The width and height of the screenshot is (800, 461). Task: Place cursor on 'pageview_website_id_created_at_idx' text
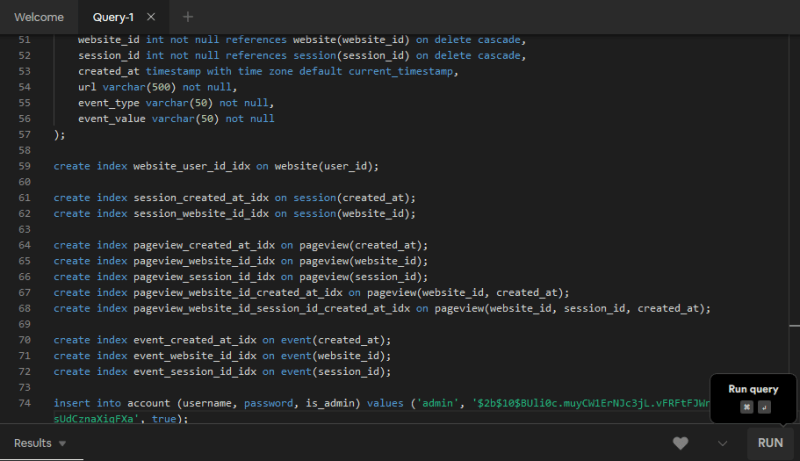(x=238, y=292)
